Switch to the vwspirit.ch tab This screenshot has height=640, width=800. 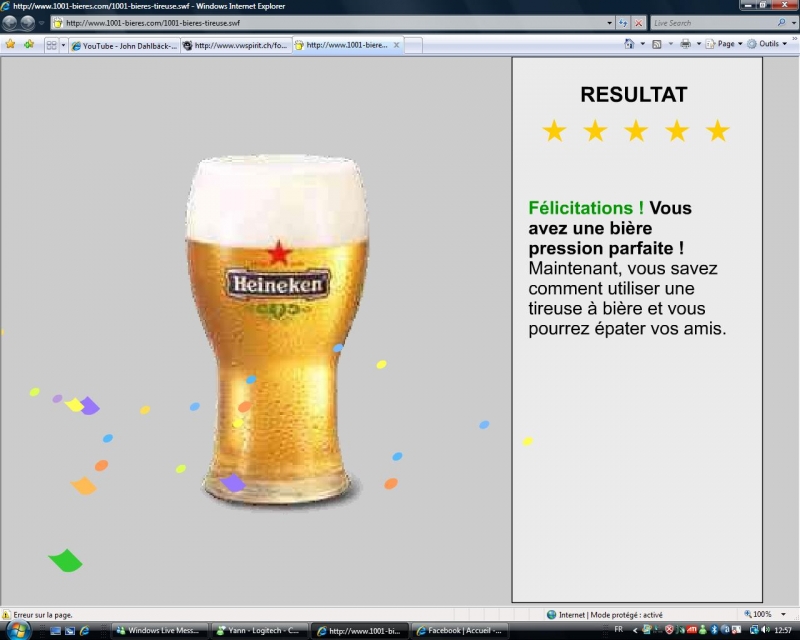click(x=236, y=45)
